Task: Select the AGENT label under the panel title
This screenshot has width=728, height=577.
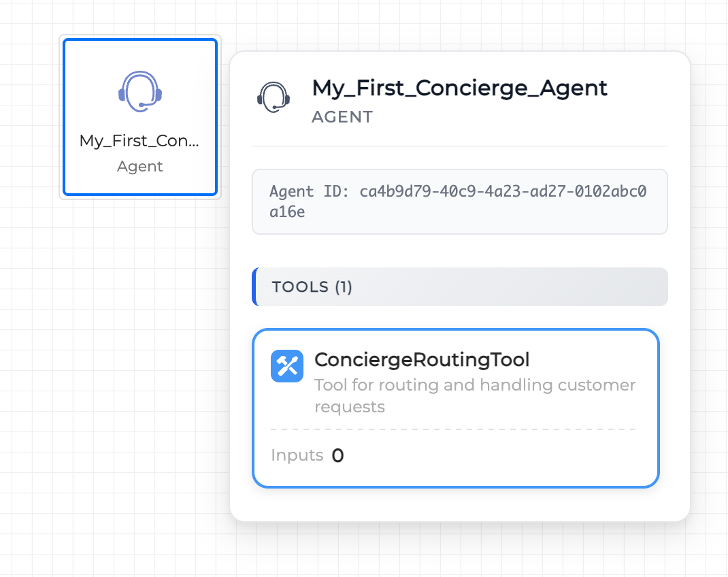Action: click(342, 117)
